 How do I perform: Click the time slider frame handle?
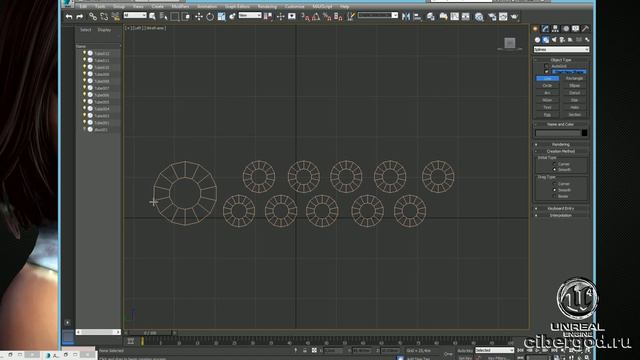(x=150, y=333)
